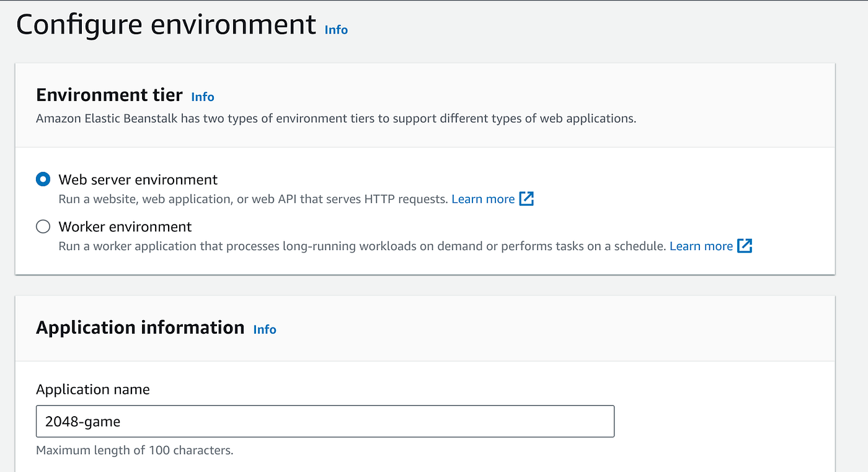Open Info link beside Configure environment heading

coord(336,30)
